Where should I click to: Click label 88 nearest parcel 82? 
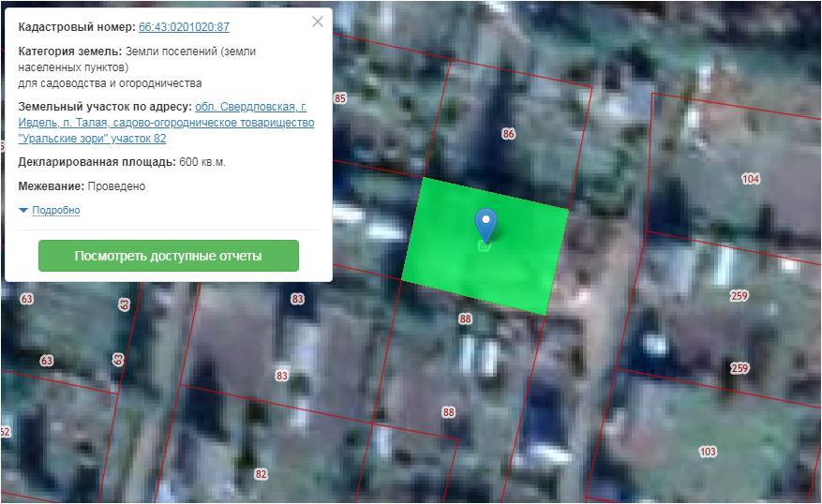[x=449, y=412]
